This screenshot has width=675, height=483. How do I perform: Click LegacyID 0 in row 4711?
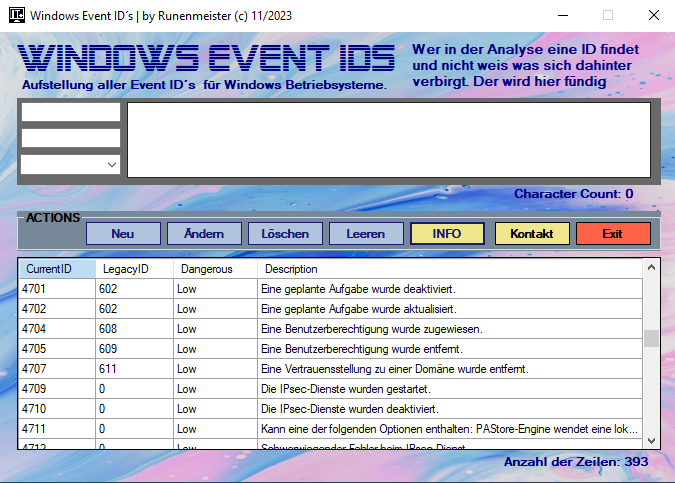[x=134, y=429]
